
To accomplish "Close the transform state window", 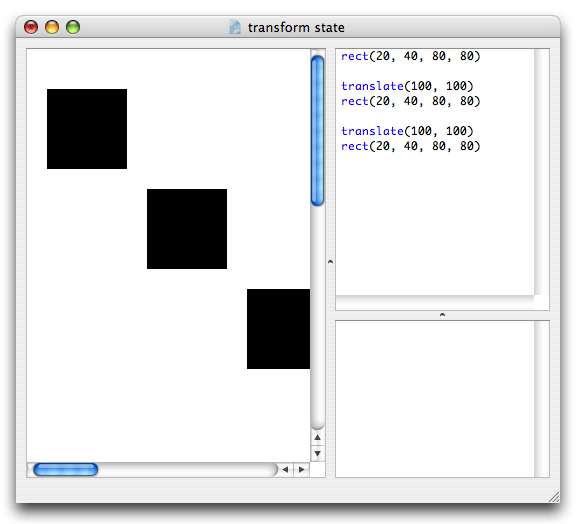I will tap(31, 27).
